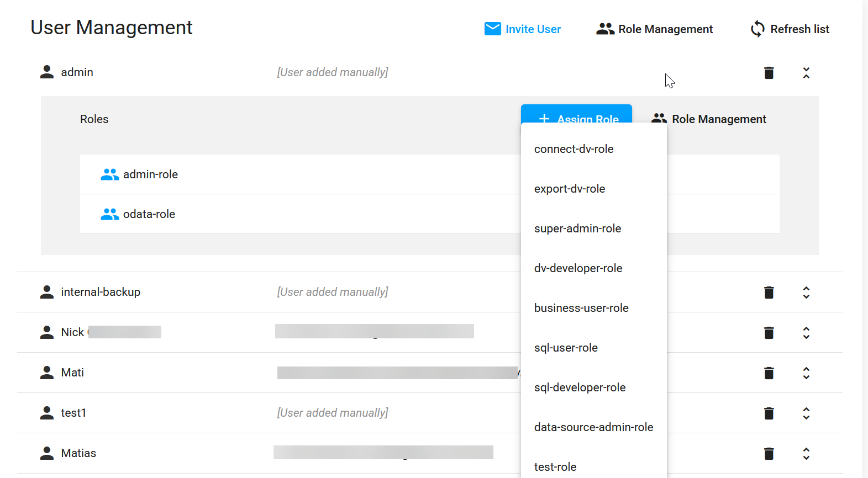This screenshot has height=478, width=868.
Task: Select connect-dv-role from the dropdown
Action: (x=574, y=149)
